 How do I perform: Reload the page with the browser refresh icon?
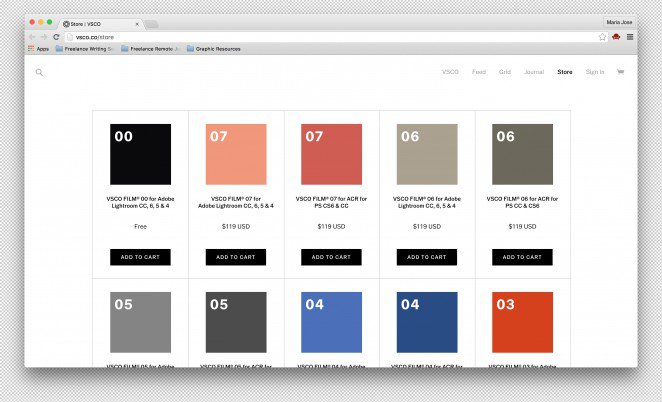[x=56, y=37]
